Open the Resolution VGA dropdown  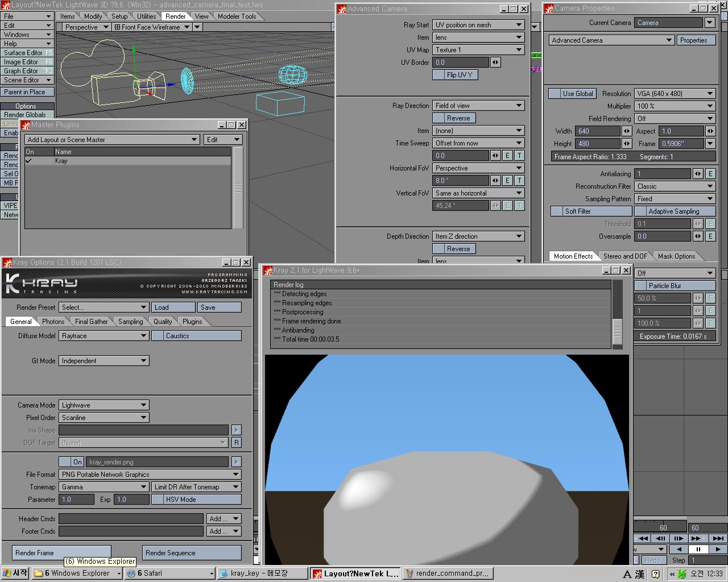coord(675,94)
